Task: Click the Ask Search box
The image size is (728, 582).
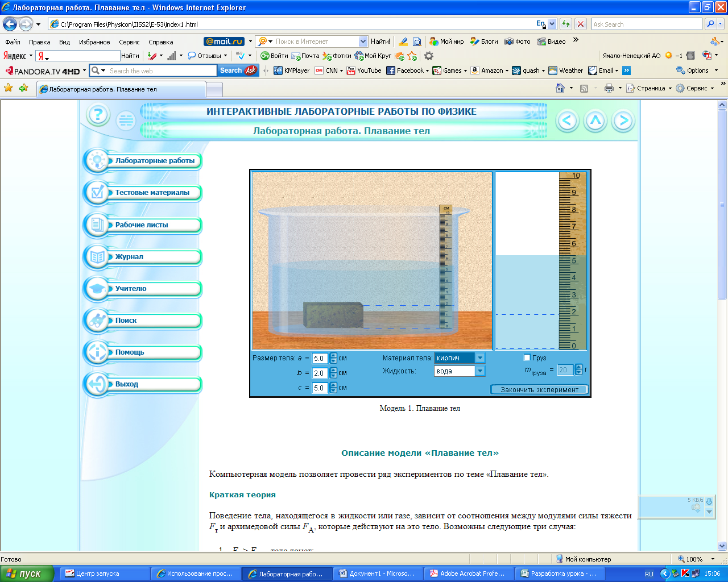Action: pos(646,24)
